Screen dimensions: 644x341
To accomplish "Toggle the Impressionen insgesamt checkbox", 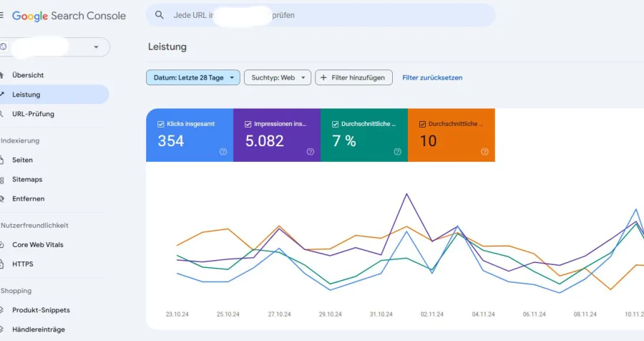I will pos(248,124).
